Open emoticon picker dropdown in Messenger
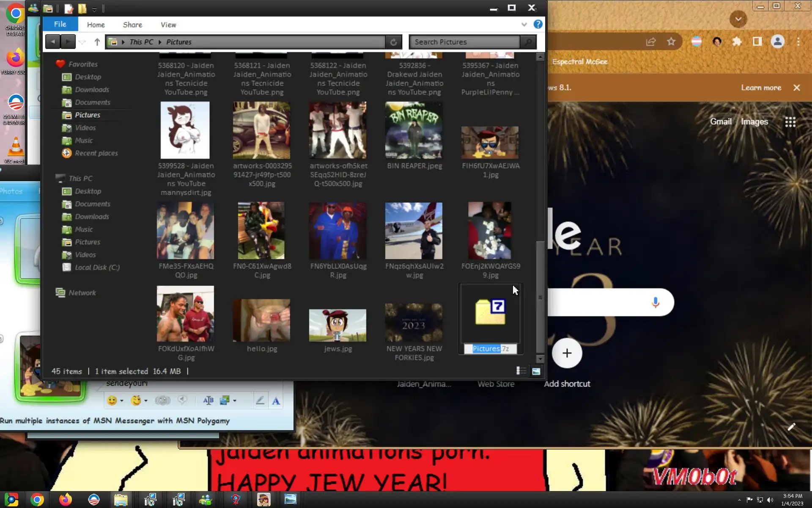Screen dimensions: 812x508 (122, 400)
